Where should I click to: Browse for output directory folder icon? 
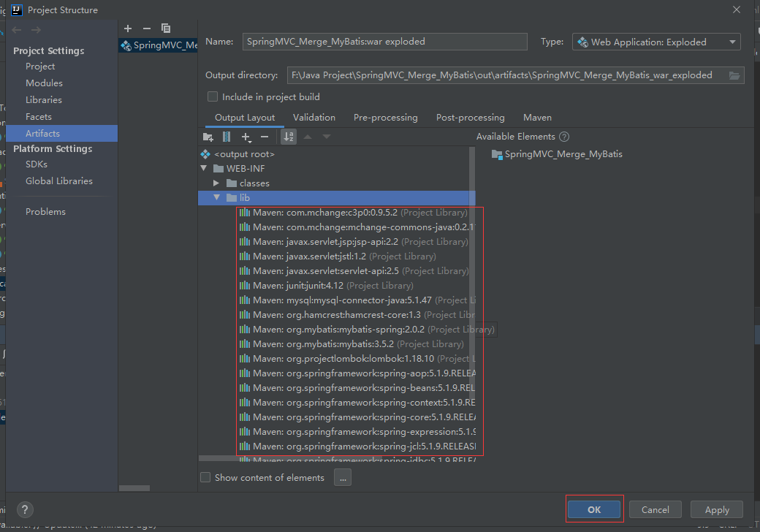tap(734, 75)
